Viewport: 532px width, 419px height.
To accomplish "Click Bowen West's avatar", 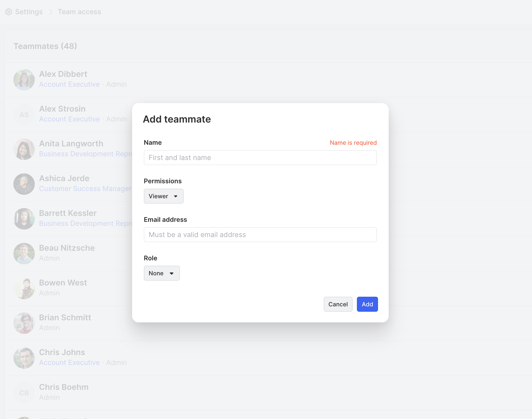I will click(24, 288).
